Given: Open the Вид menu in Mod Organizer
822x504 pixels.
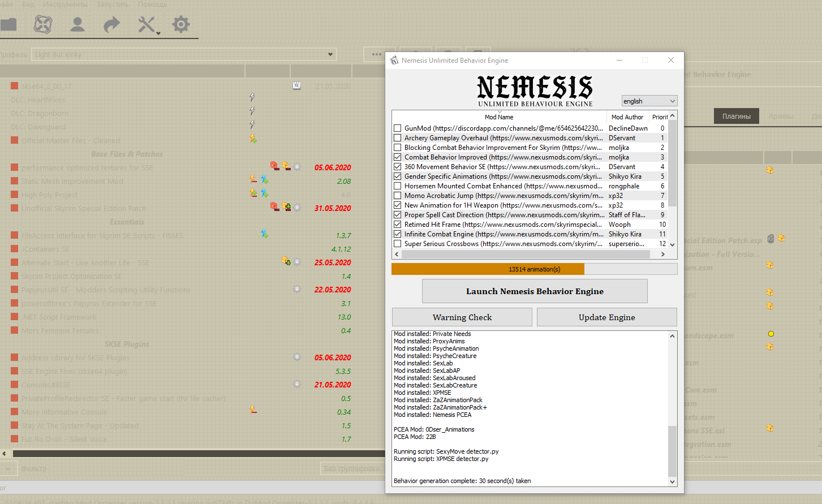Looking at the screenshot, I should coord(28,4).
